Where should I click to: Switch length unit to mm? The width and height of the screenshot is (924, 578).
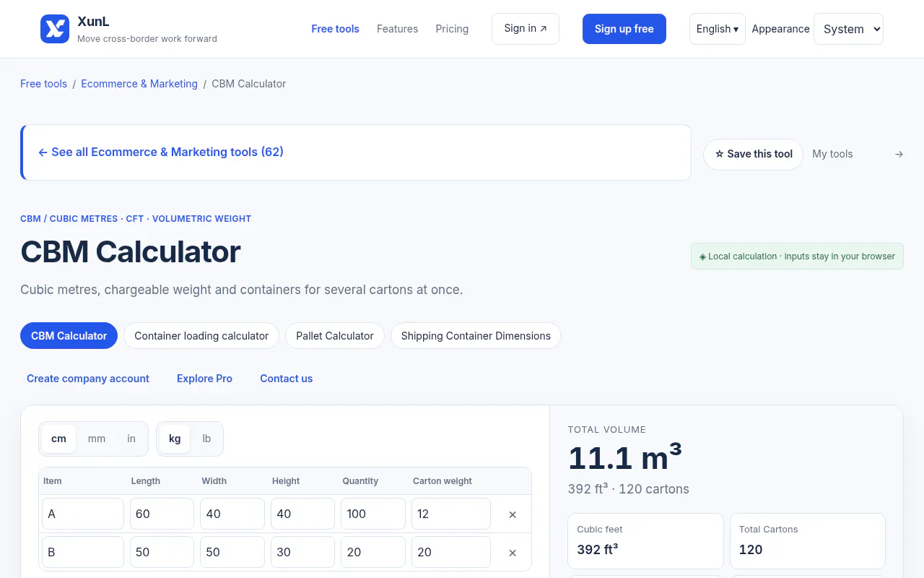[x=97, y=439]
